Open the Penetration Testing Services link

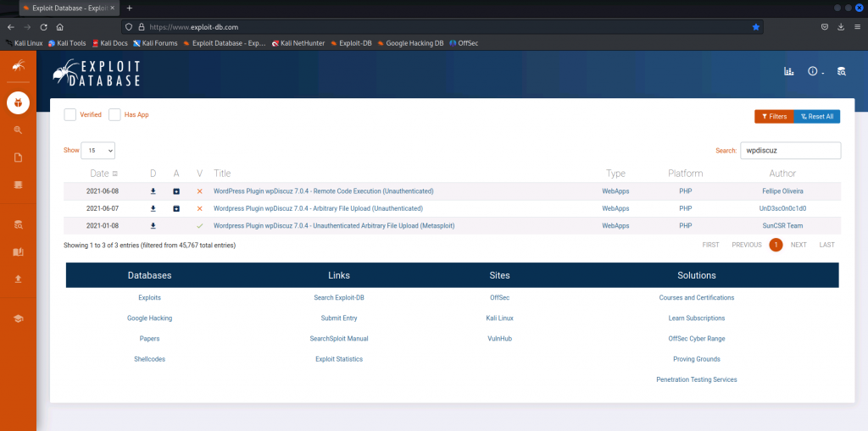tap(697, 379)
